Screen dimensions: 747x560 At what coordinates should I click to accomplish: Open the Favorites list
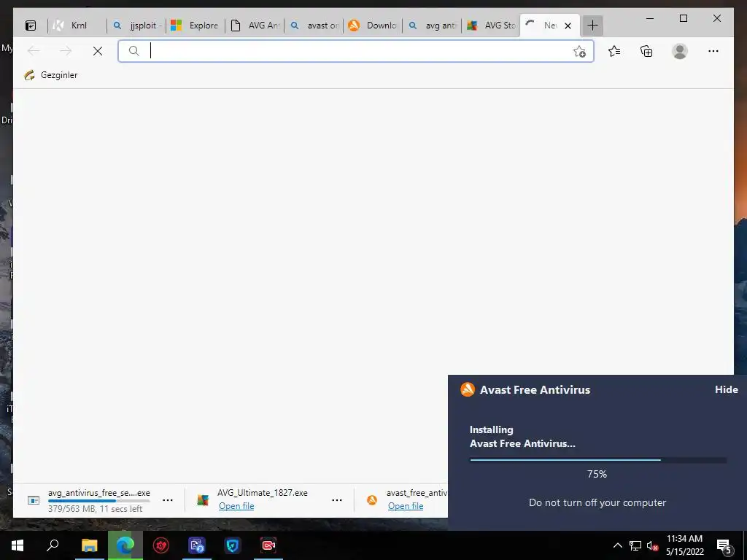[x=614, y=51]
